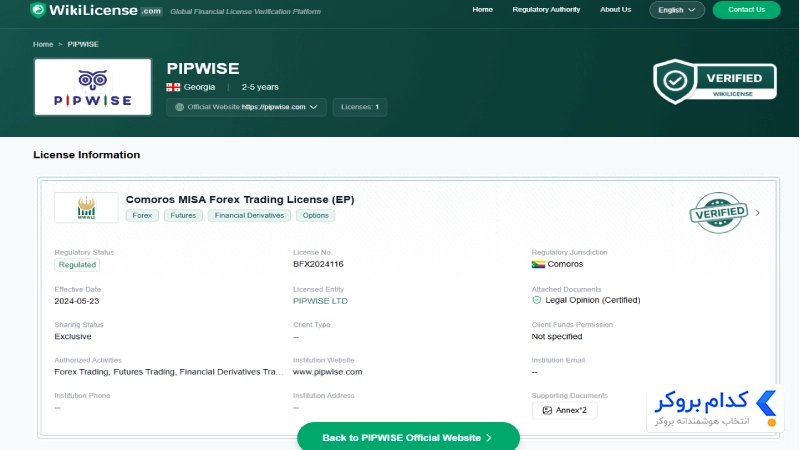This screenshot has width=800, height=450.
Task: Open the www.pipwise.com institution website
Action: coord(328,372)
